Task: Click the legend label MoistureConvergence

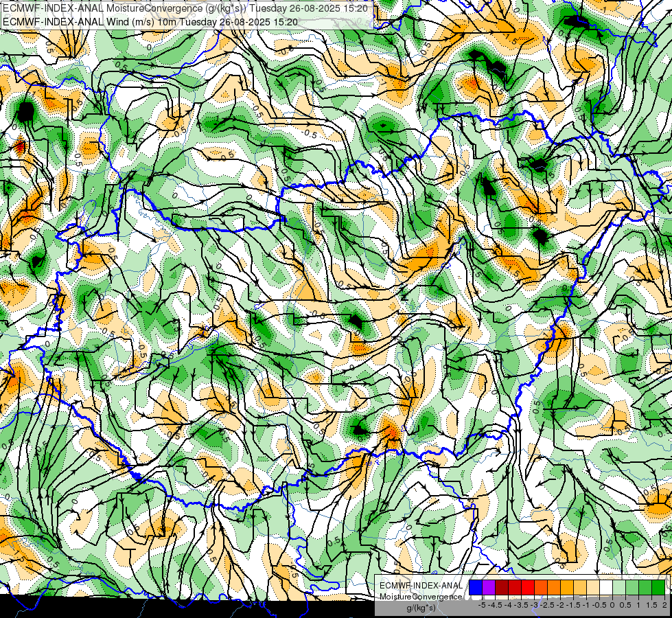Action: pyautogui.click(x=421, y=597)
